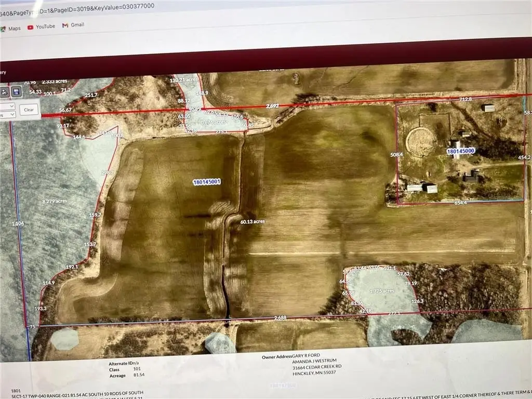This screenshot has width=532, height=399.
Task: Click the 1.775 acres shaded area
Action: point(382,291)
